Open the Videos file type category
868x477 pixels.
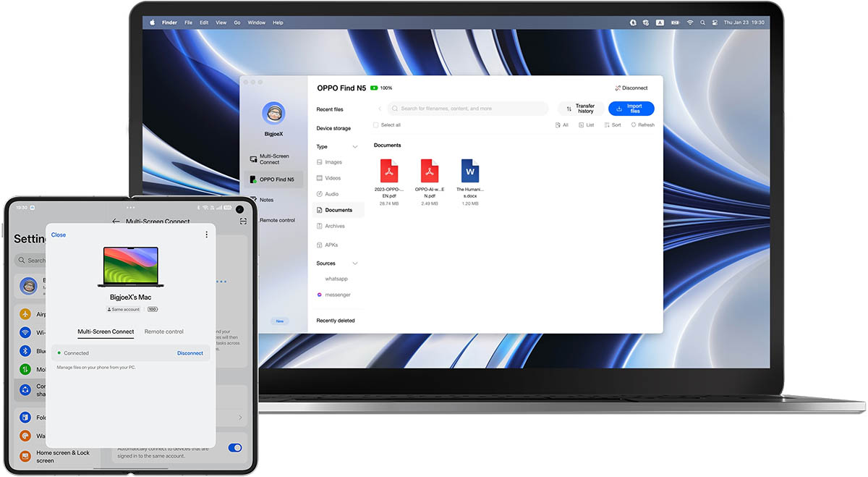click(333, 178)
